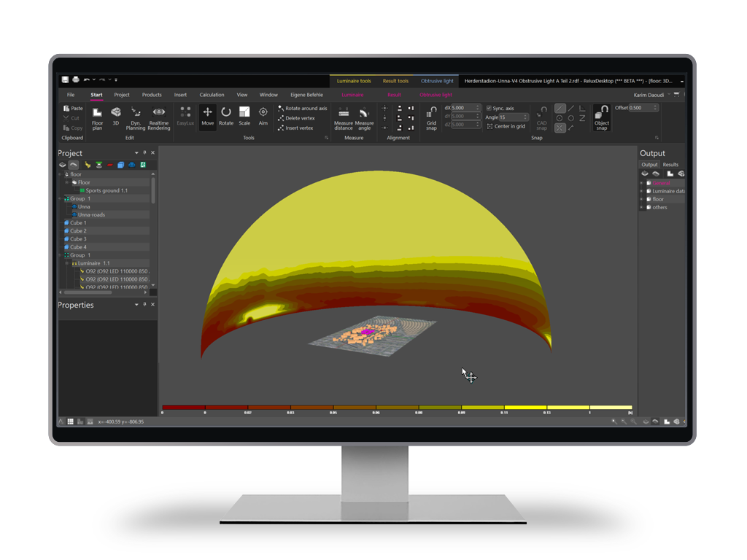This screenshot has width=747, height=560.
Task: Select the Rotate tool
Action: pyautogui.click(x=226, y=116)
